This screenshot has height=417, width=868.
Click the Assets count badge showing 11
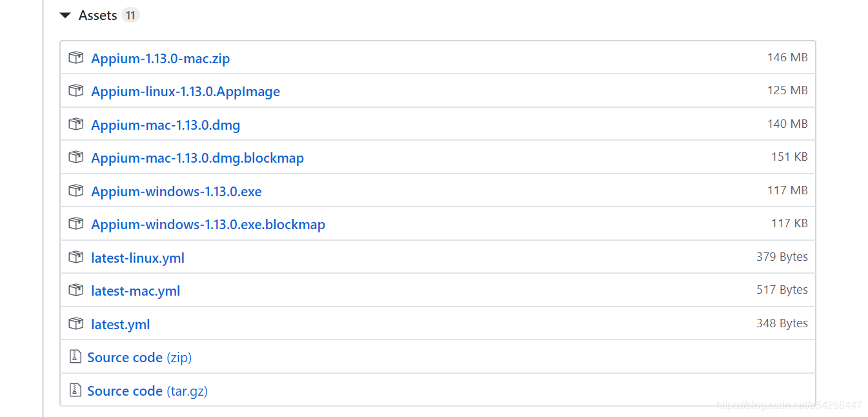coord(130,15)
